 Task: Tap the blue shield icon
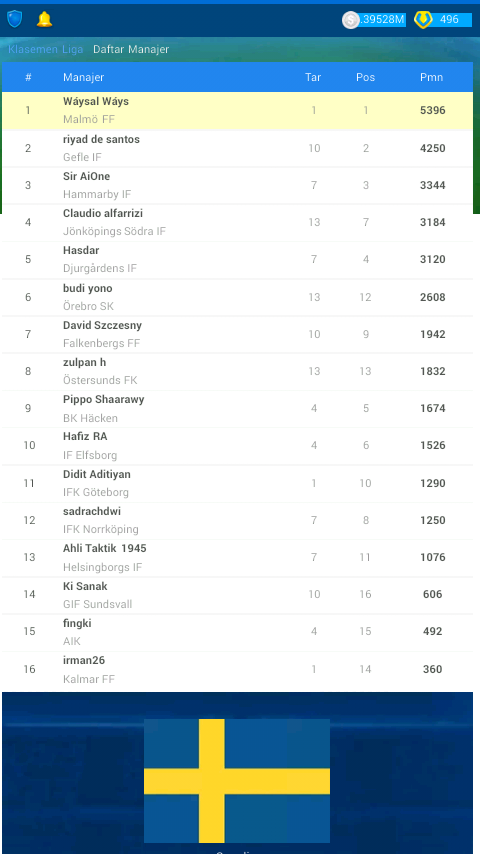pos(15,19)
